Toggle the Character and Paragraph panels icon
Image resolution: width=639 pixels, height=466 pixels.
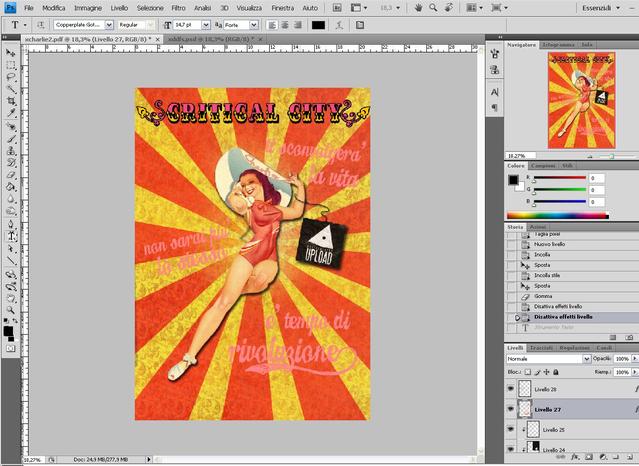[359, 25]
